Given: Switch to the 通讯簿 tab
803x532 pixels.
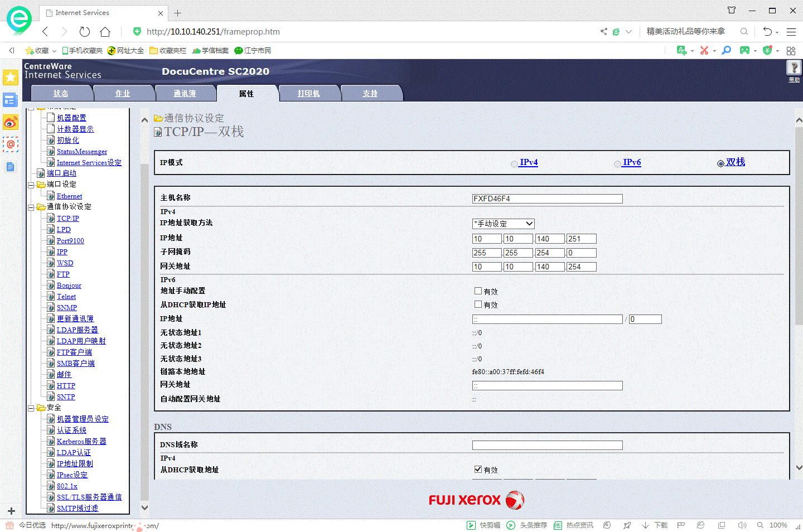Looking at the screenshot, I should [x=186, y=93].
